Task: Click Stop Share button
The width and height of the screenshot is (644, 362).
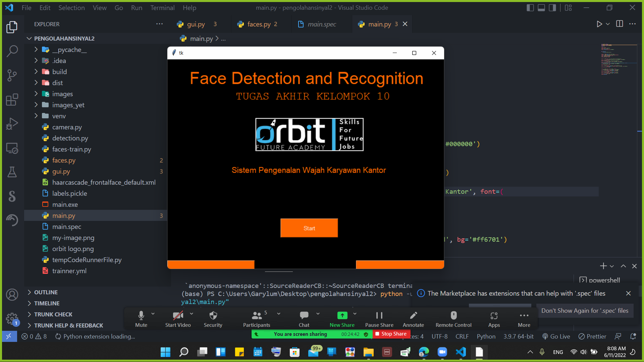Action: click(391, 334)
